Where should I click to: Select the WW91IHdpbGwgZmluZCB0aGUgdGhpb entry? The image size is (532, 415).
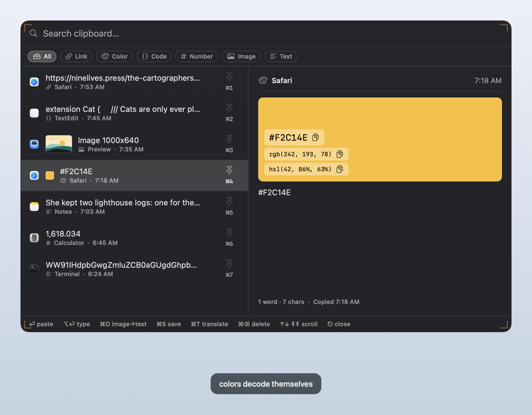(x=135, y=269)
